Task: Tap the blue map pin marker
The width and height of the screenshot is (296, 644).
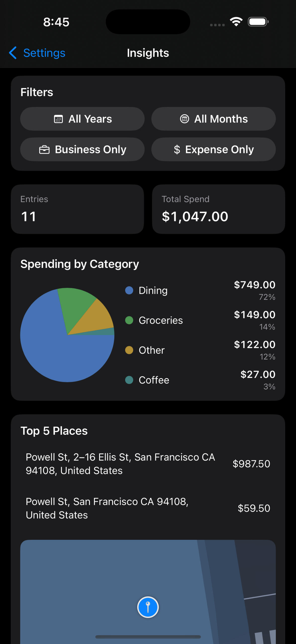Action: click(x=148, y=607)
